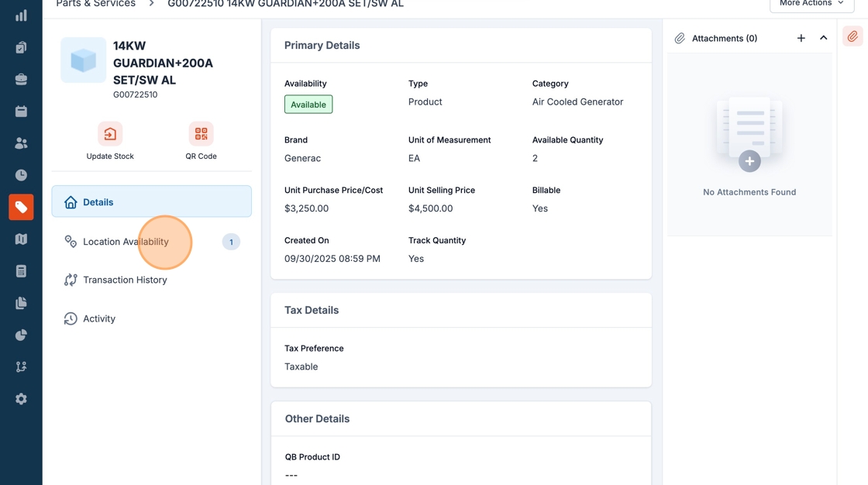Click the briefcase icon in sidebar

point(21,80)
